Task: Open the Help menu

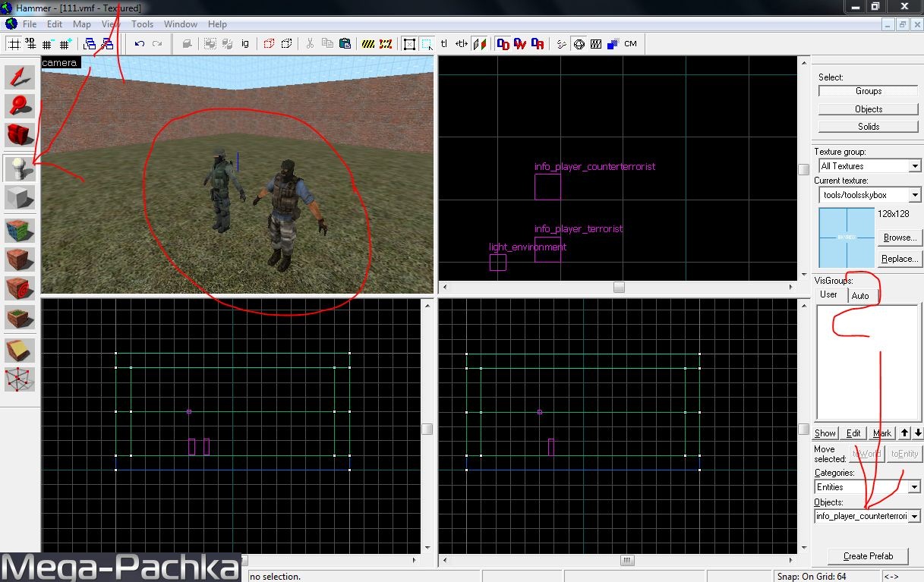Action: (x=217, y=24)
